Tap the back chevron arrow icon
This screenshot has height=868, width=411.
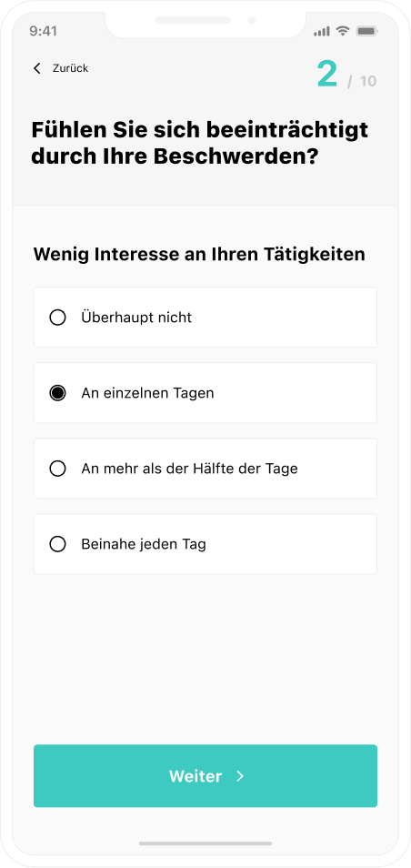[x=37, y=68]
